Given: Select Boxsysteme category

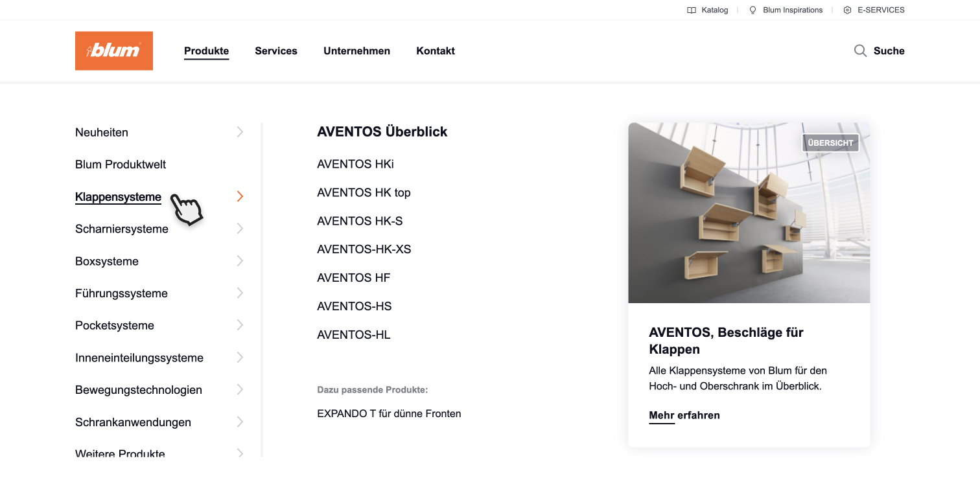Looking at the screenshot, I should point(107,261).
